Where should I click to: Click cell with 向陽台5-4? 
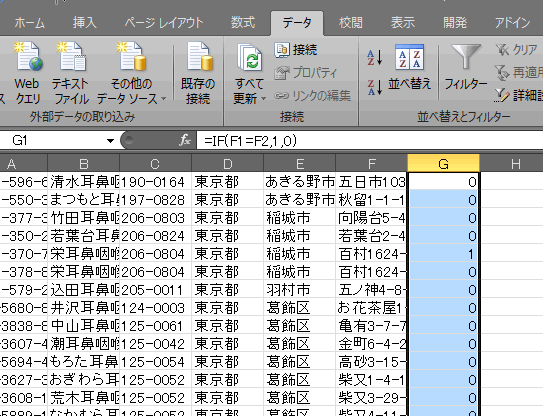tap(372, 218)
